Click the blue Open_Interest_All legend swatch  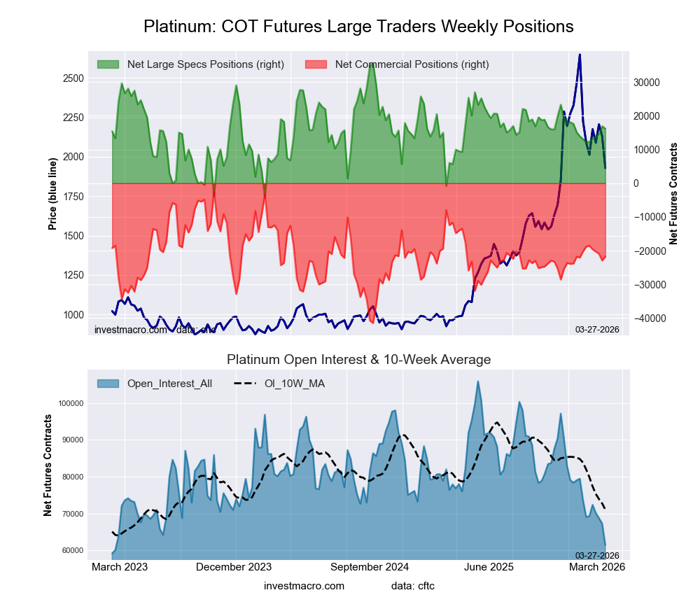point(108,384)
